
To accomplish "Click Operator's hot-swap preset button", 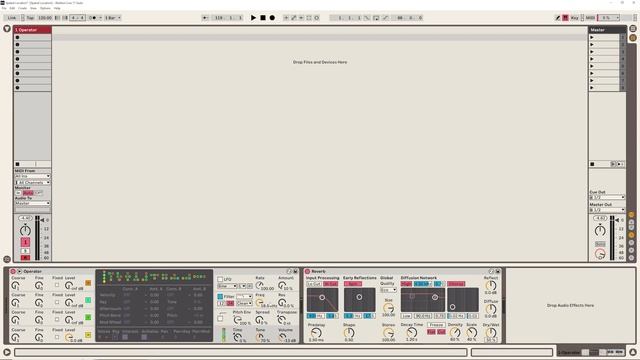I will point(289,271).
